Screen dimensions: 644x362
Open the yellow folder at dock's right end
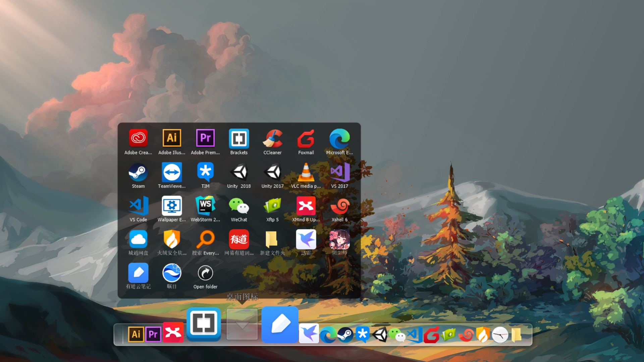point(517,335)
